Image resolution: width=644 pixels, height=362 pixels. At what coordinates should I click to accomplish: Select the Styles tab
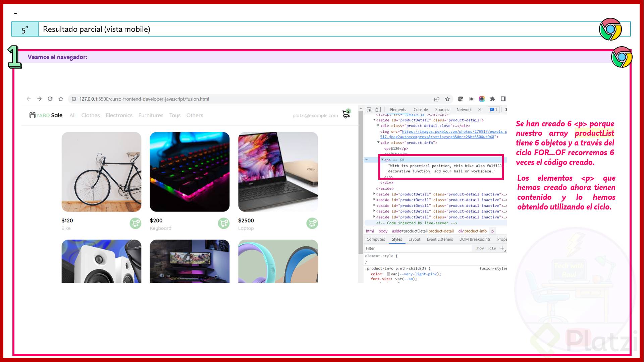click(397, 239)
